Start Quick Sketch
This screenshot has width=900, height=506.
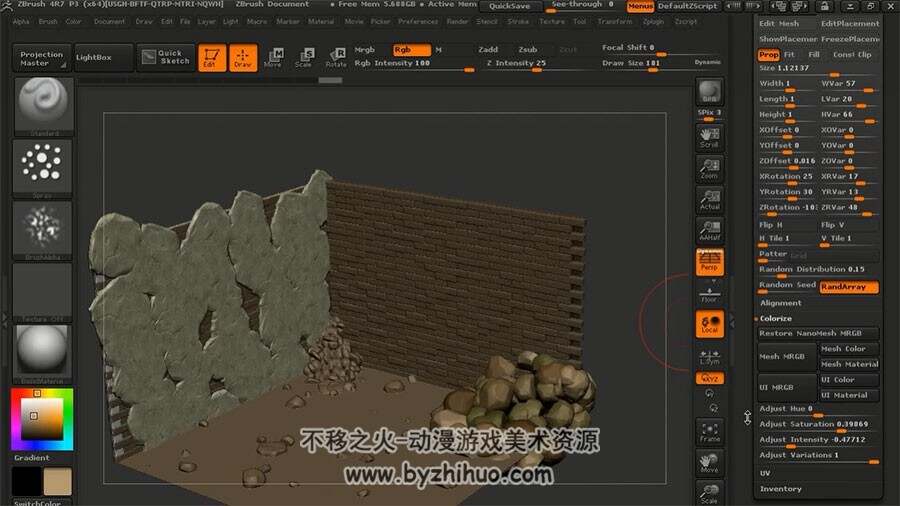point(166,57)
